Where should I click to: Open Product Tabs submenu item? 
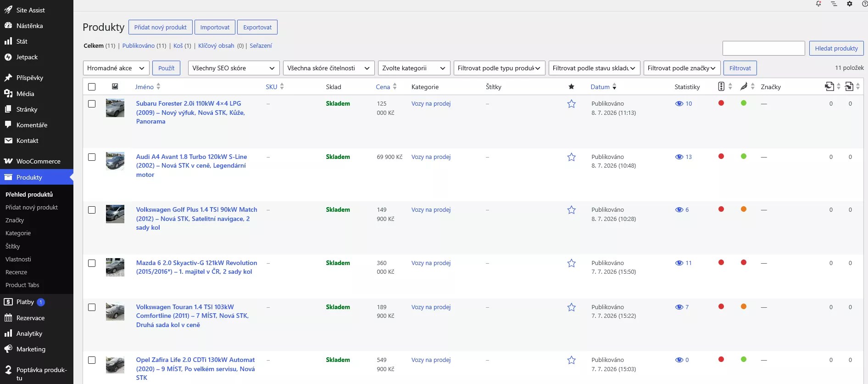point(22,285)
